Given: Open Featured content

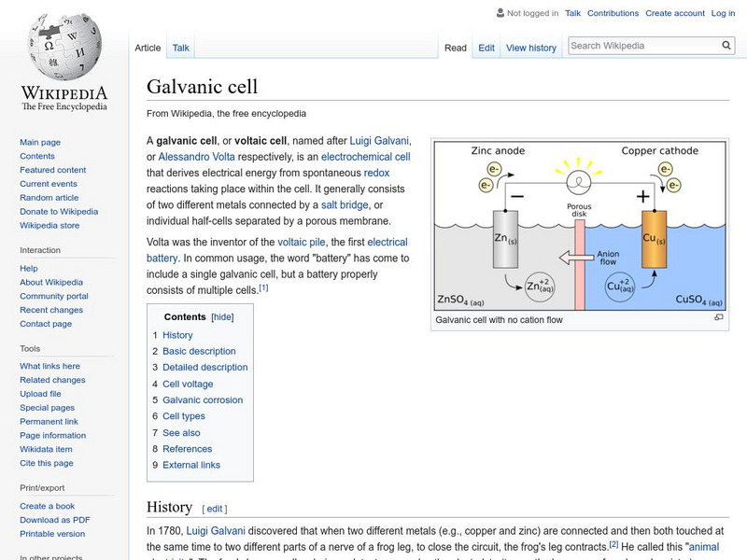Looking at the screenshot, I should 53,170.
